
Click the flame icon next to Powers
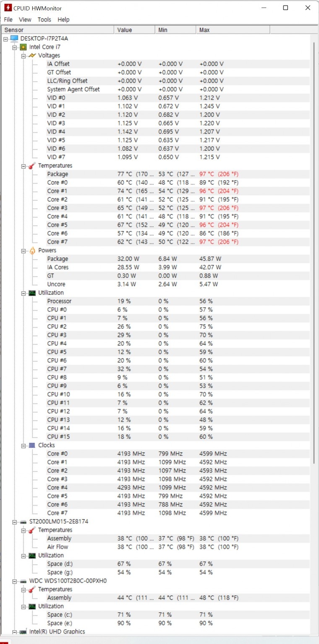pyautogui.click(x=32, y=251)
